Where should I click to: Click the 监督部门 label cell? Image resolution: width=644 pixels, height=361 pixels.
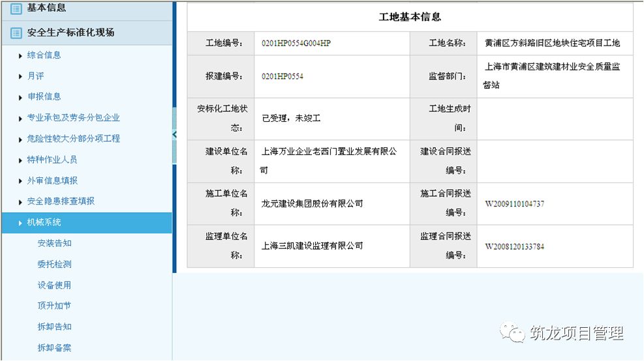point(444,76)
